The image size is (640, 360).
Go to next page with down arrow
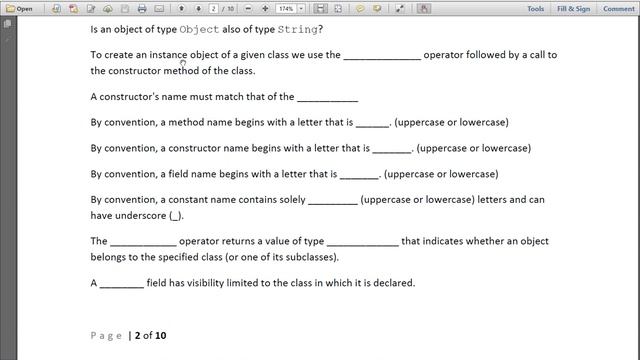coord(198,9)
